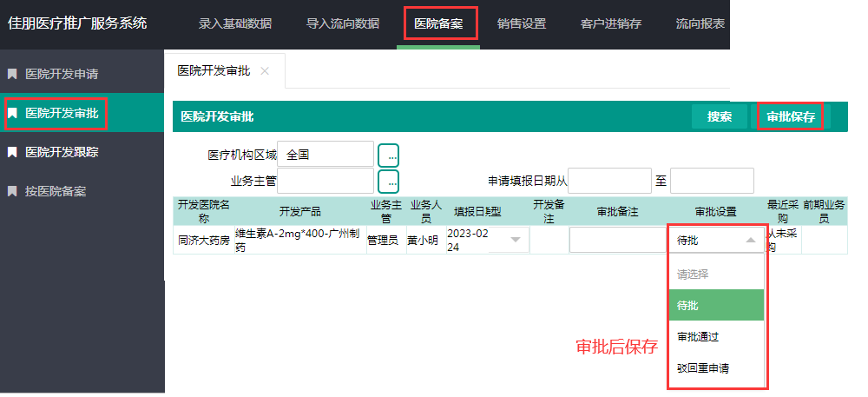This screenshot has height=397, width=868.
Task: Close the 医院开发审批 tab
Action: coord(265,71)
